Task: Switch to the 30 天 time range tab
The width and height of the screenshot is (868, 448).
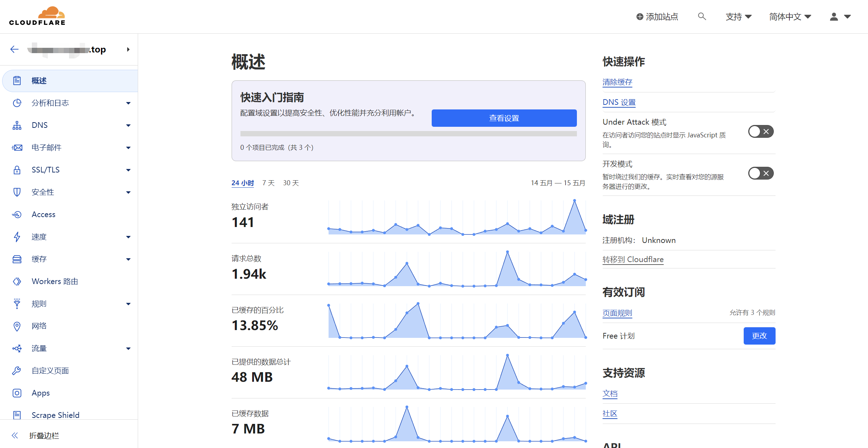Action: pyautogui.click(x=290, y=183)
